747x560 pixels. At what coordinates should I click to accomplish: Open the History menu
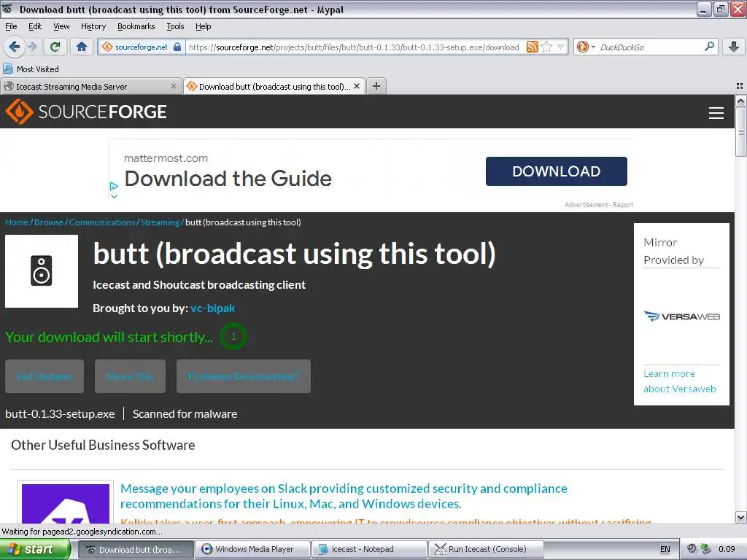[x=93, y=27]
